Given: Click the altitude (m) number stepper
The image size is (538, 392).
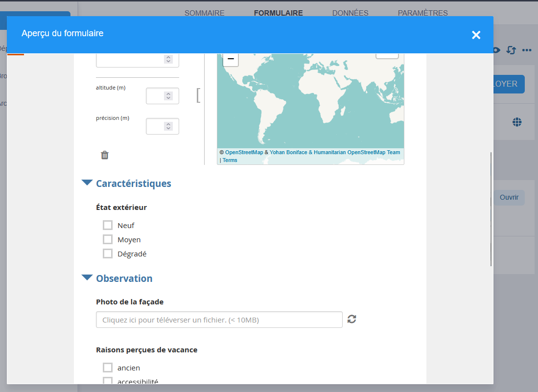Looking at the screenshot, I should pyautogui.click(x=168, y=96).
